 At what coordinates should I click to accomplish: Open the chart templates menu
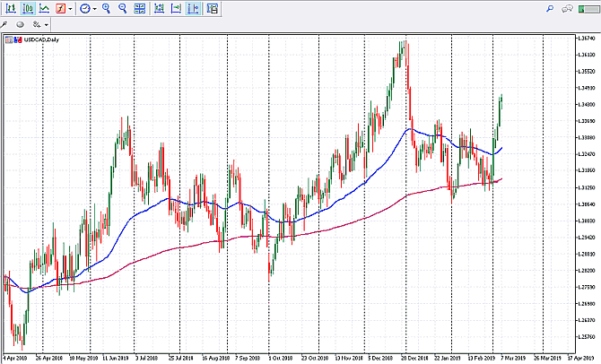(x=211, y=8)
